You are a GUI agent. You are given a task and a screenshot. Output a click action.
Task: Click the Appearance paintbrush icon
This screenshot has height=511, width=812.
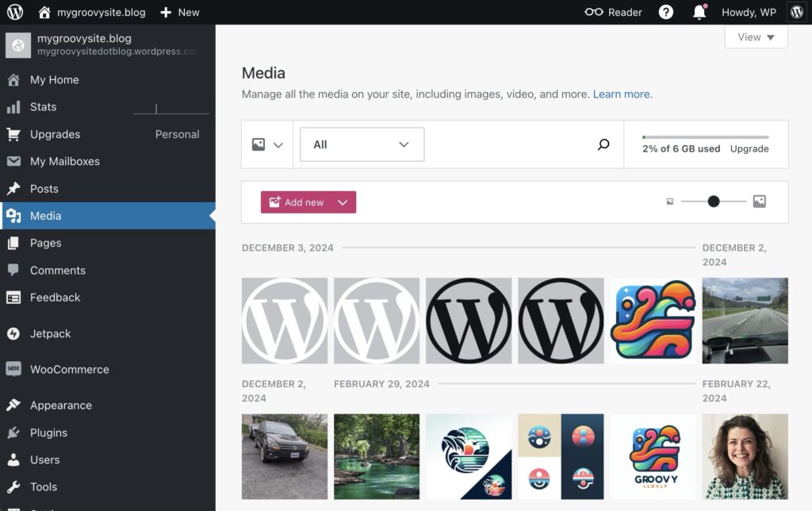13,405
